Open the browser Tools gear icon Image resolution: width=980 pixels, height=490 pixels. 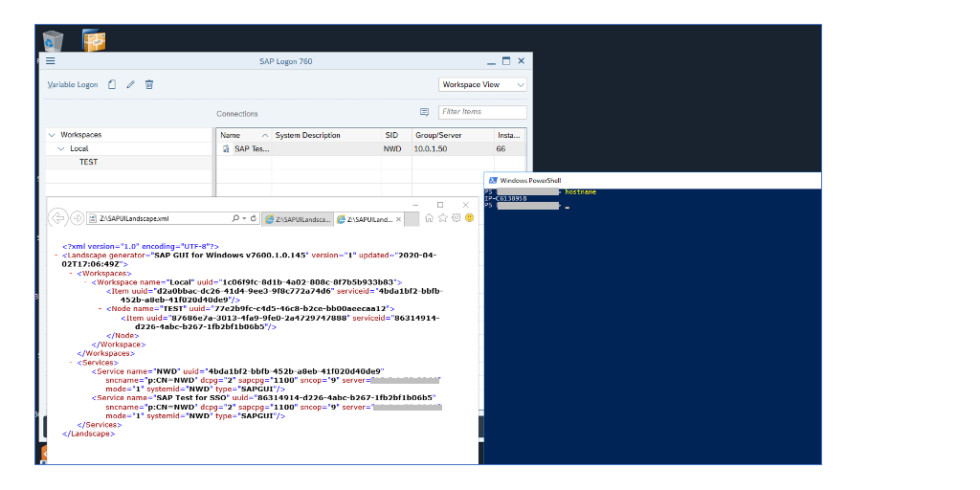(x=457, y=217)
